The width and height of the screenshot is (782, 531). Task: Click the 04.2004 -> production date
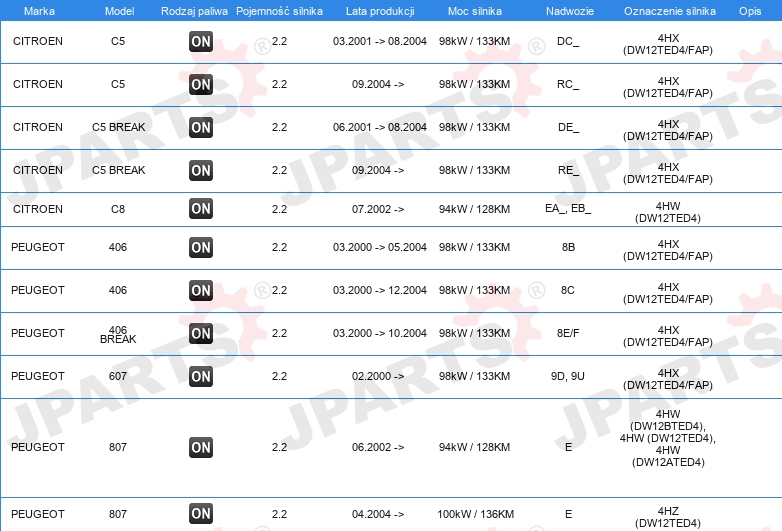[x=378, y=514]
